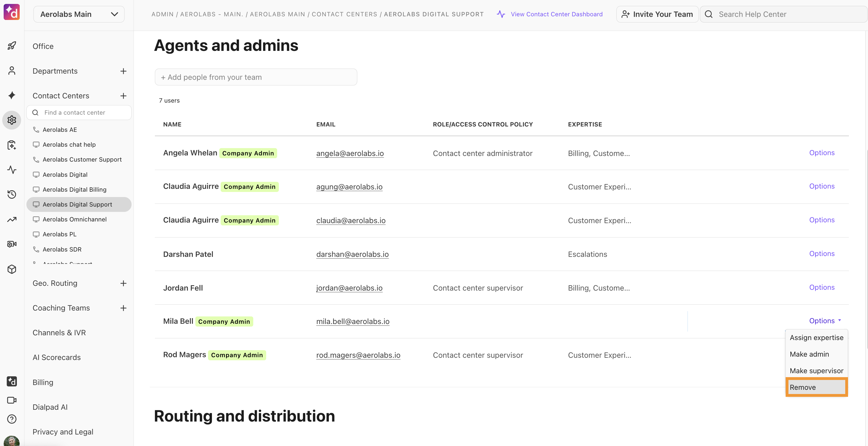Click the AI sparkle icon in sidebar
868x446 pixels.
[12, 95]
